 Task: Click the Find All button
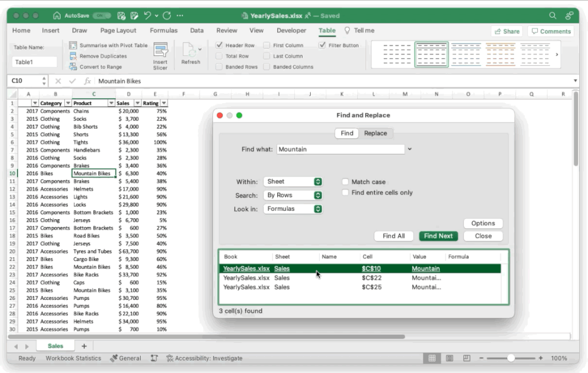pyautogui.click(x=394, y=236)
